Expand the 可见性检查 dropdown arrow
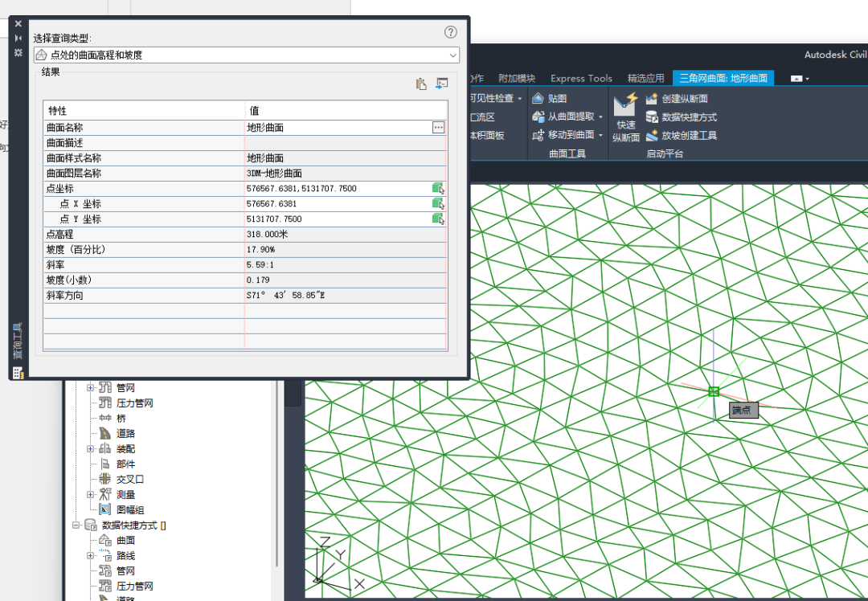 coord(520,99)
